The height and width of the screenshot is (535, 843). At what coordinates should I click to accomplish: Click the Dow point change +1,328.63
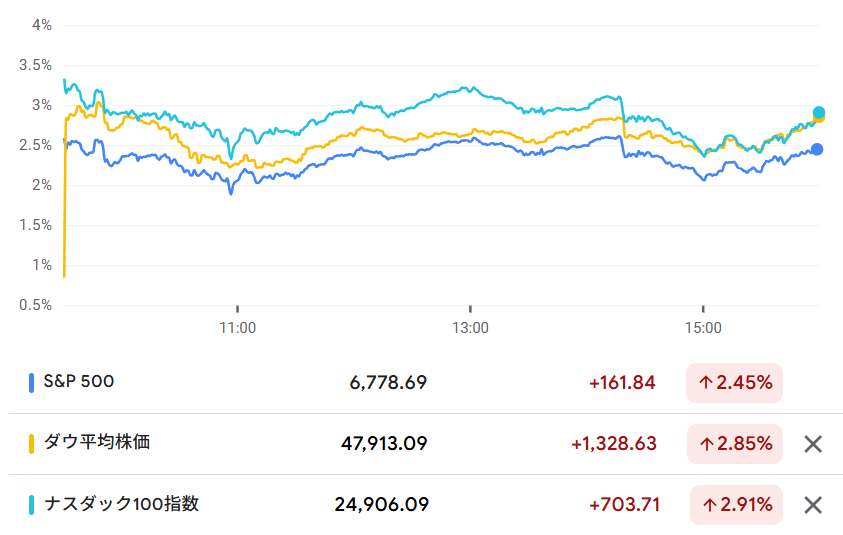[613, 444]
